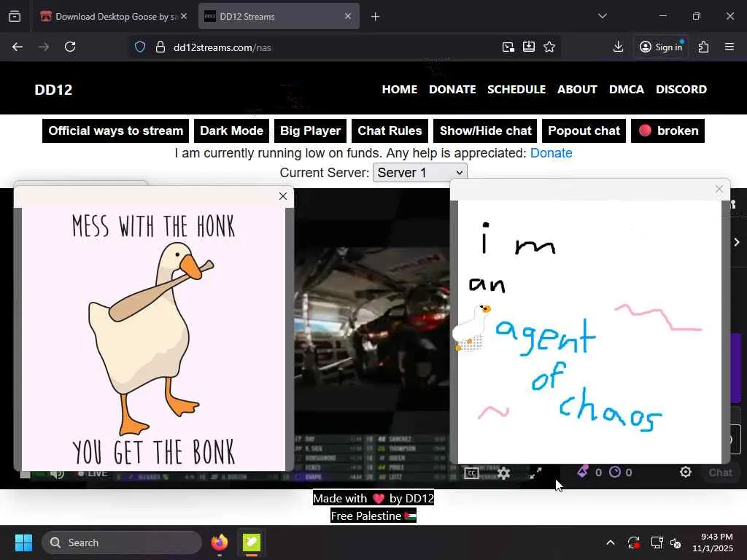Click the install/save page icon in address bar
Image resolution: width=747 pixels, height=560 pixels.
tap(529, 47)
